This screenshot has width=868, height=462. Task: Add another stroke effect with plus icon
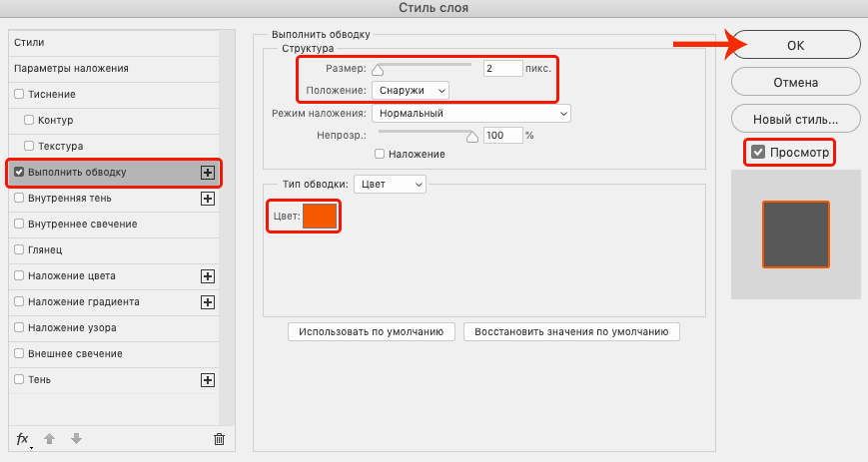coord(208,173)
